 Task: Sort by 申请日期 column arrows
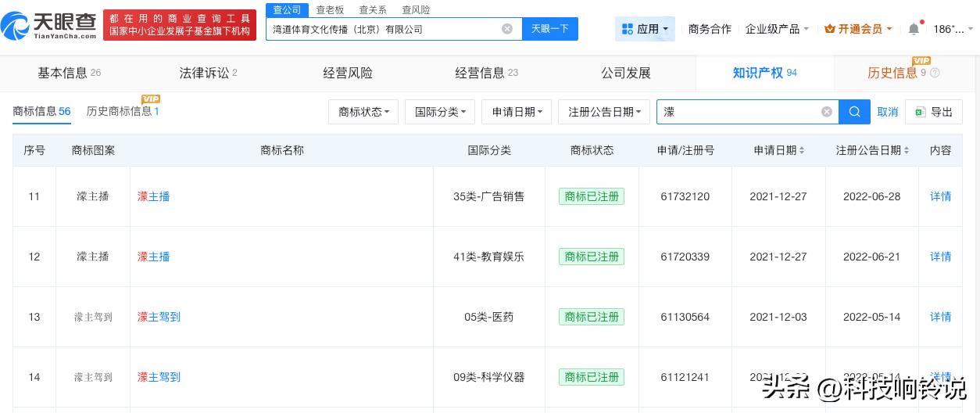(801, 150)
